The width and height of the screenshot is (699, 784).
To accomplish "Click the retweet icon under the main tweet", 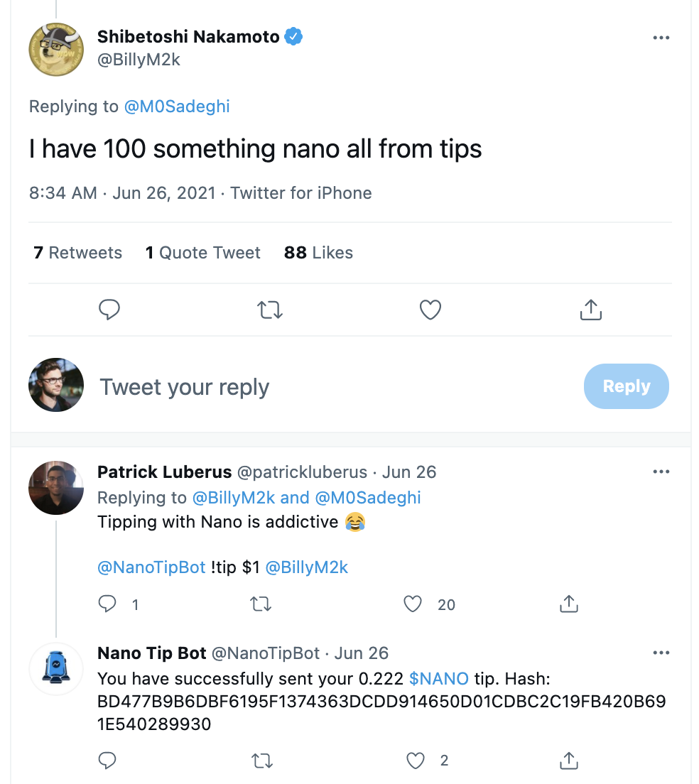I will point(270,310).
